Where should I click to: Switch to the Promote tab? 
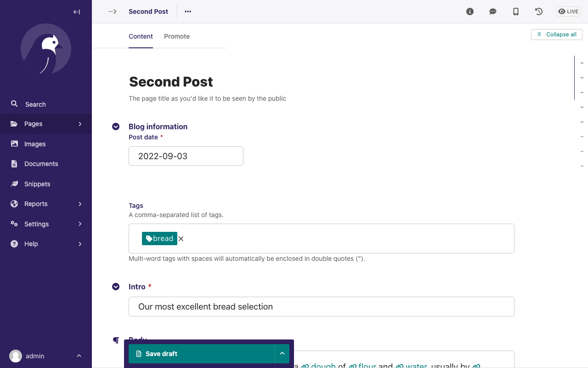(x=177, y=36)
